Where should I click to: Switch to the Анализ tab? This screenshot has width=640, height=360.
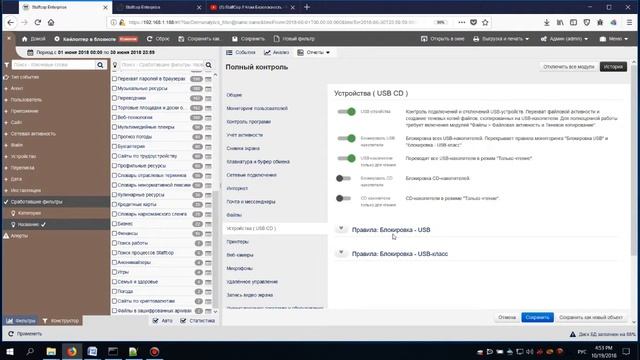coord(277,52)
